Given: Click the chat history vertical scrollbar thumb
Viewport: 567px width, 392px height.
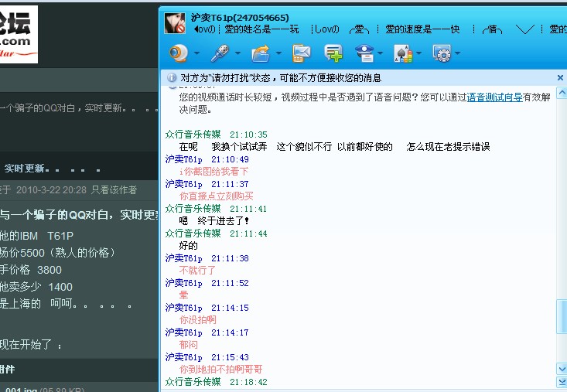Looking at the screenshot, I should tap(562, 317).
